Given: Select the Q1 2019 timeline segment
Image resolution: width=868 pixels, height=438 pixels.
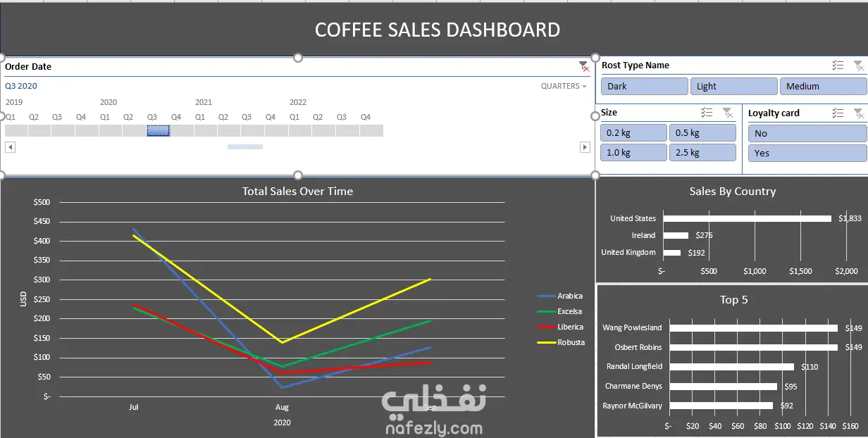Looking at the screenshot, I should pyautogui.click(x=16, y=130).
